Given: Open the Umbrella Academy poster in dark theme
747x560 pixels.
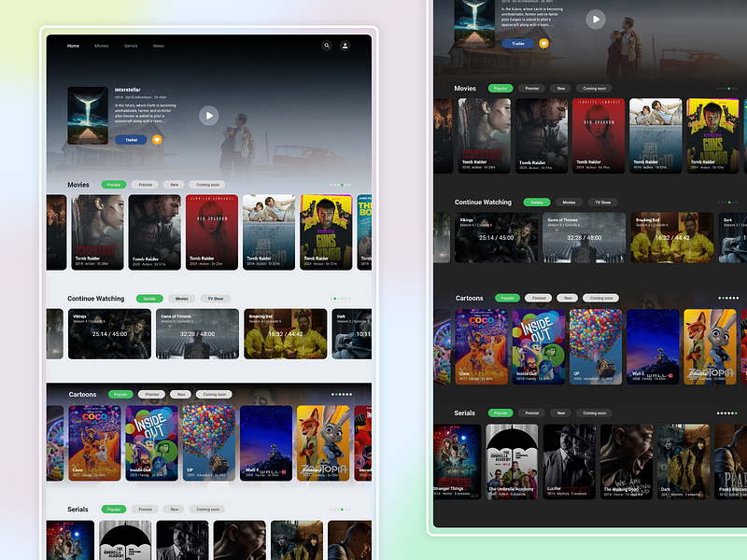Looking at the screenshot, I should 512,462.
